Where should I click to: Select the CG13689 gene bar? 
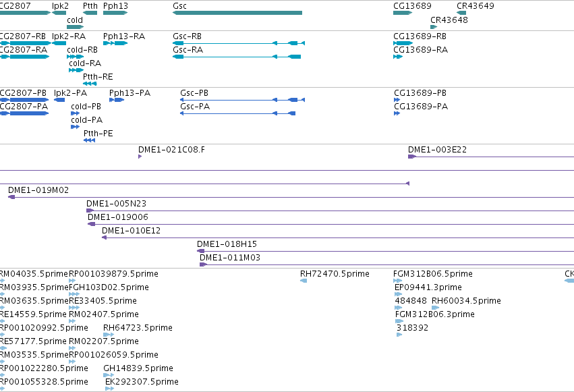[x=403, y=13]
